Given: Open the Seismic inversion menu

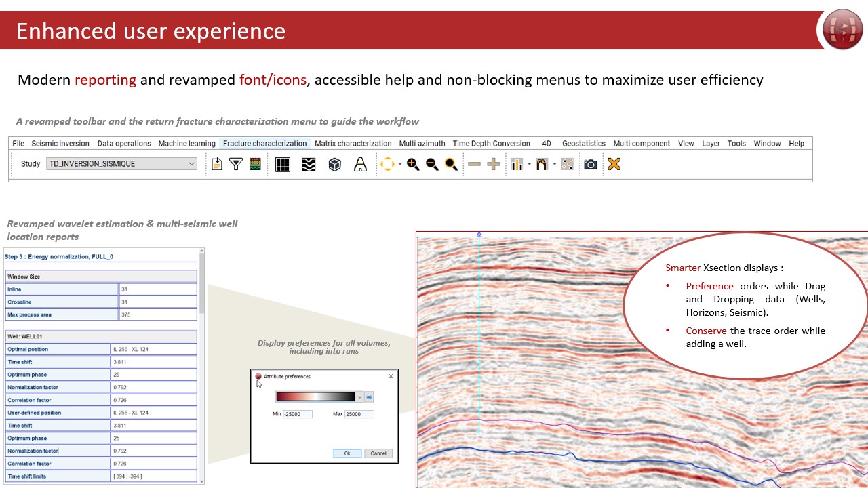Looking at the screenshot, I should pyautogui.click(x=60, y=144).
